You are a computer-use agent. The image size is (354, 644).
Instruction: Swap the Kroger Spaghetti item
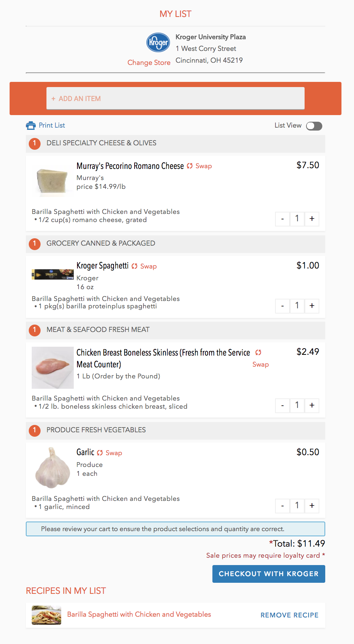147,266
